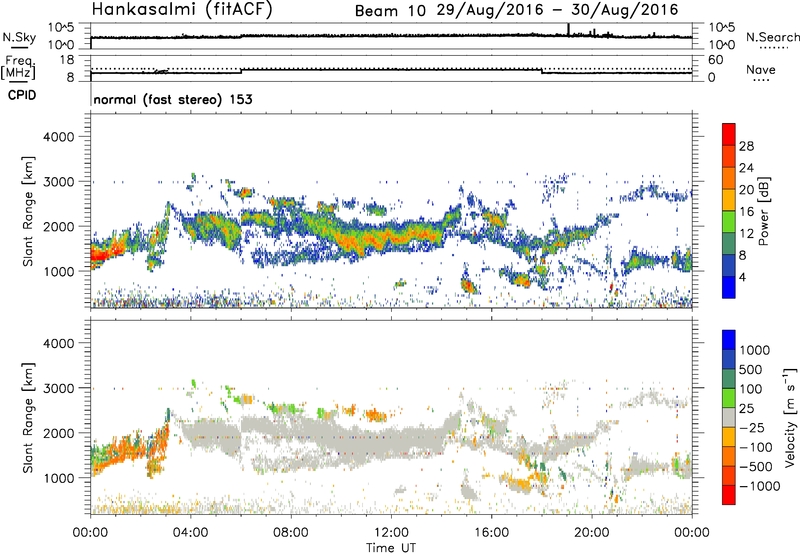Click the N.Sky label

point(19,37)
